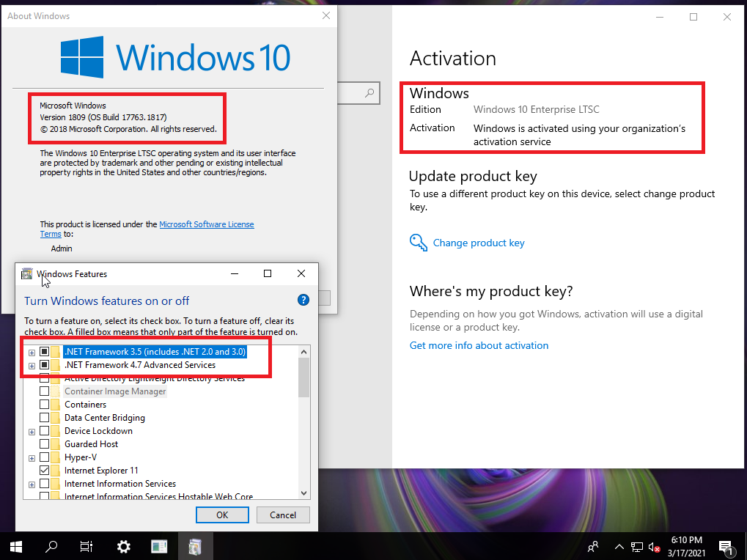Click the help question mark in Windows Features

click(x=303, y=300)
